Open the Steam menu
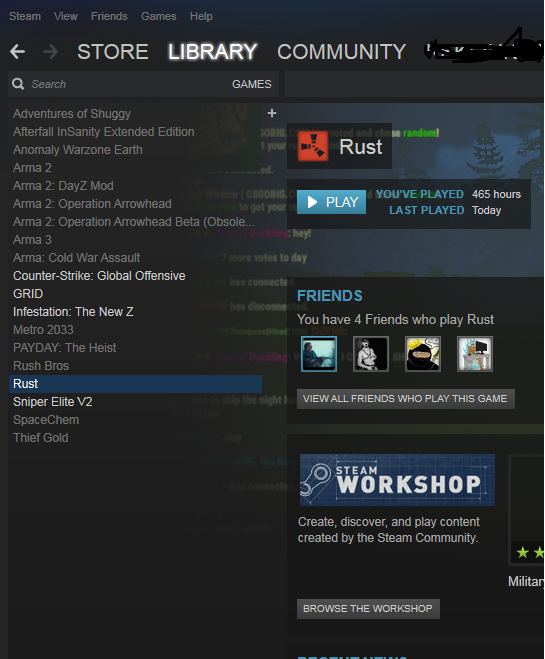 25,16
